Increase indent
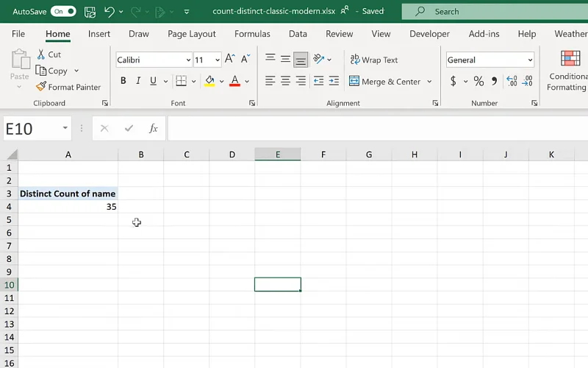The image size is (588, 368). 334,81
